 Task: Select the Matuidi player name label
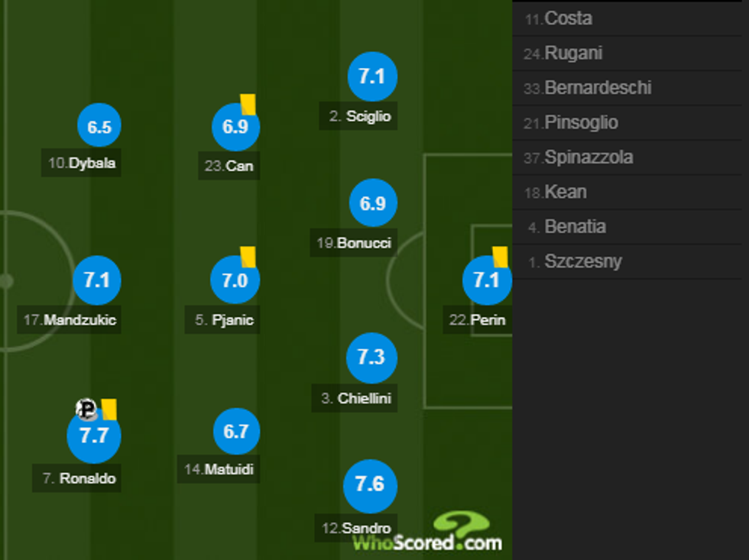(x=220, y=469)
